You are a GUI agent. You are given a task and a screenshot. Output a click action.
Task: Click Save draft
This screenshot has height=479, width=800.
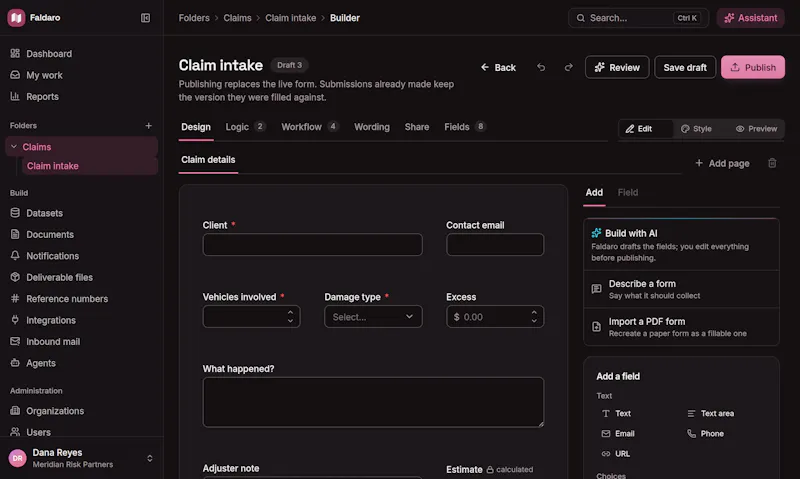point(685,67)
